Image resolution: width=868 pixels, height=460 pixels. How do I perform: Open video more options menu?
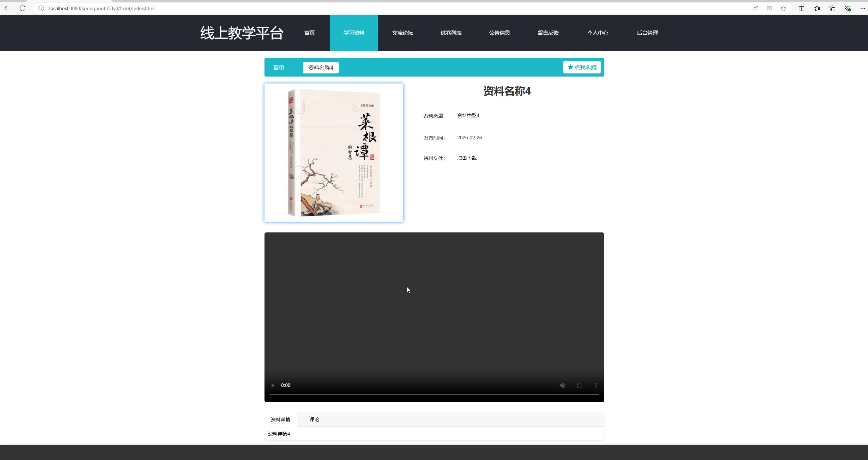coord(596,386)
